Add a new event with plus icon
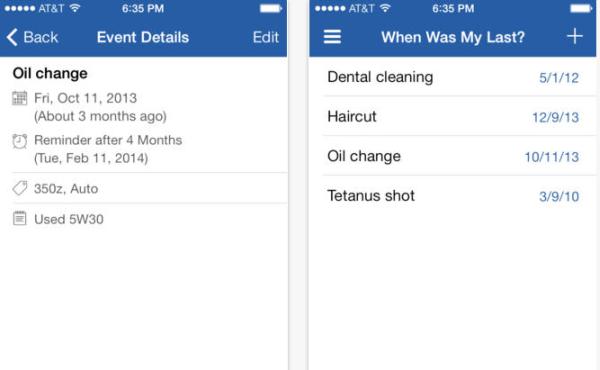The image size is (600, 370). click(x=575, y=37)
